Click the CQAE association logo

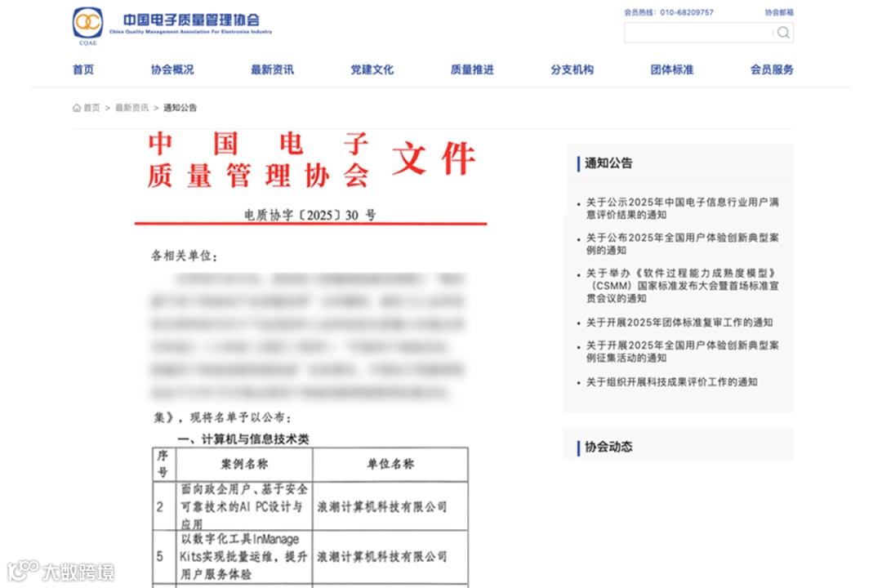[x=87, y=26]
